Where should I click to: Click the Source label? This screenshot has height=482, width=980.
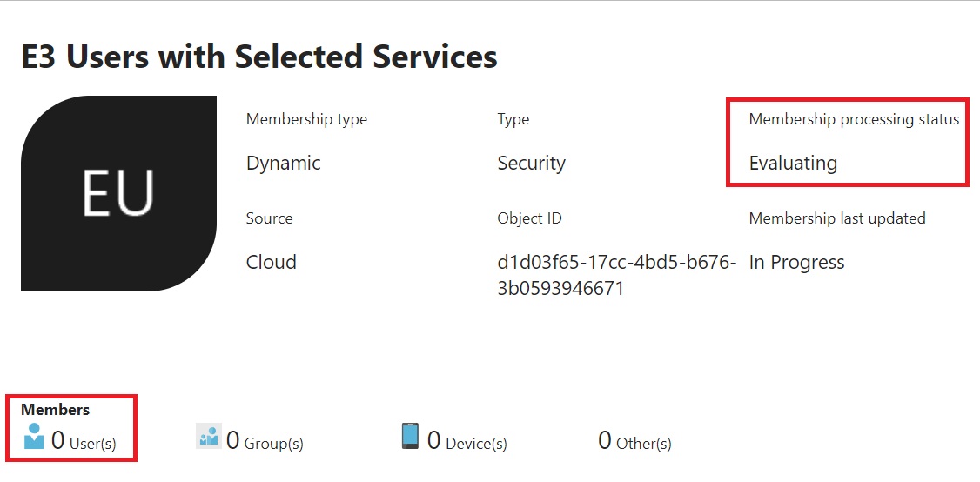tap(270, 218)
